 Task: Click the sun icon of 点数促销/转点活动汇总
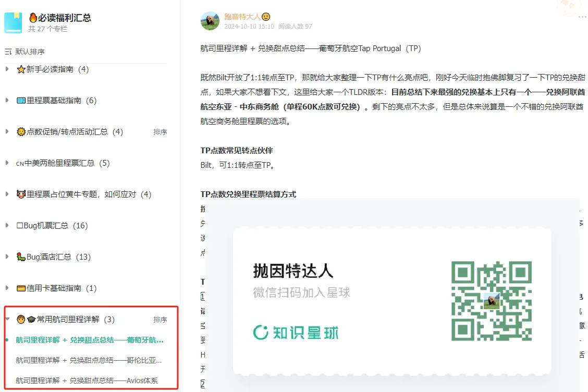(x=21, y=132)
